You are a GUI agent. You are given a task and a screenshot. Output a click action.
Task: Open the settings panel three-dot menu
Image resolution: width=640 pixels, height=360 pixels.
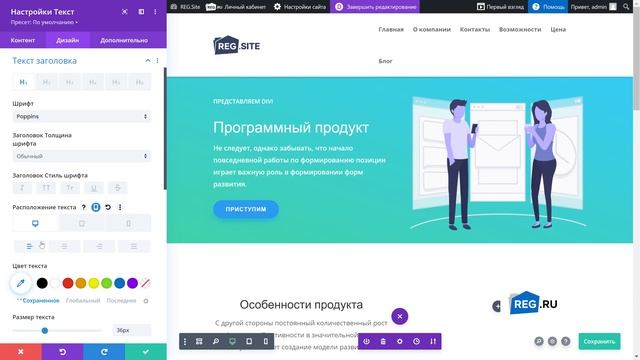pyautogui.click(x=155, y=12)
